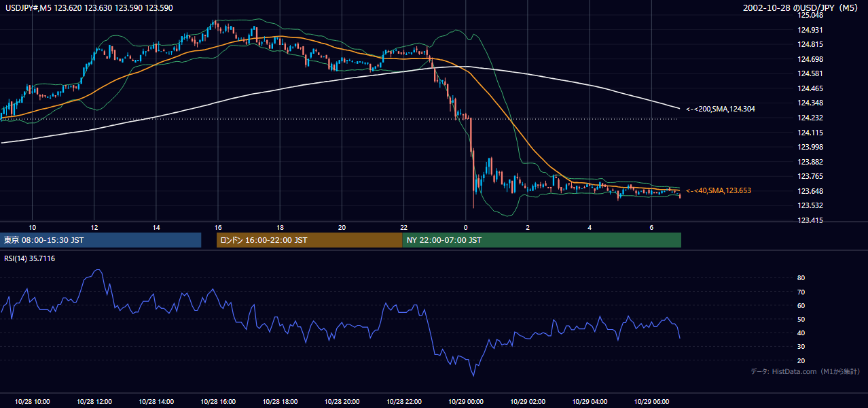Click RSI axis level 60
Image resolution: width=868 pixels, height=408 pixels.
(x=801, y=305)
